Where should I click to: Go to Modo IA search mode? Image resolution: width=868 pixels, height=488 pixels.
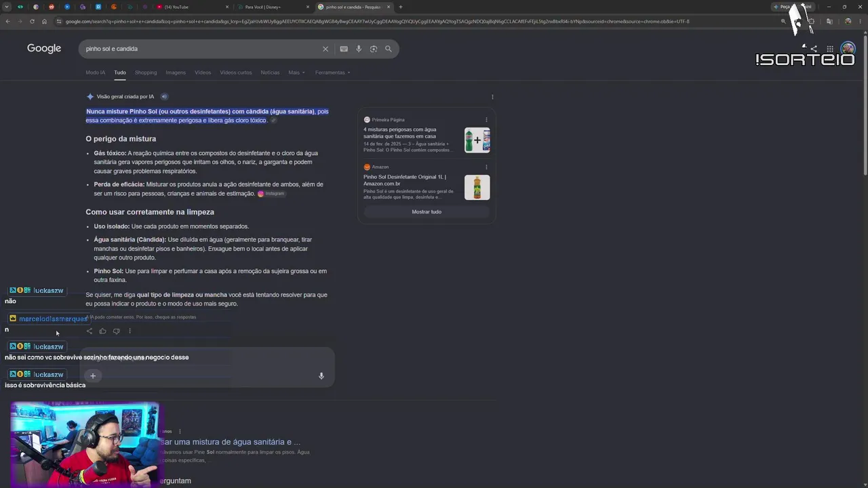point(95,73)
